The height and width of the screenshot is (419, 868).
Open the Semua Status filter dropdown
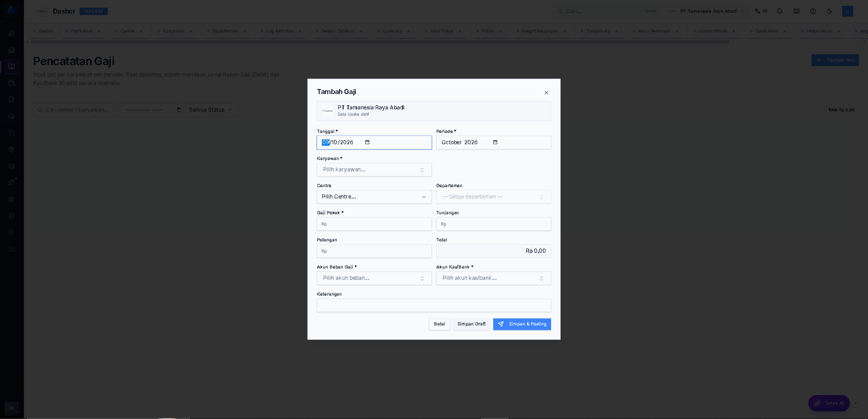pos(211,110)
